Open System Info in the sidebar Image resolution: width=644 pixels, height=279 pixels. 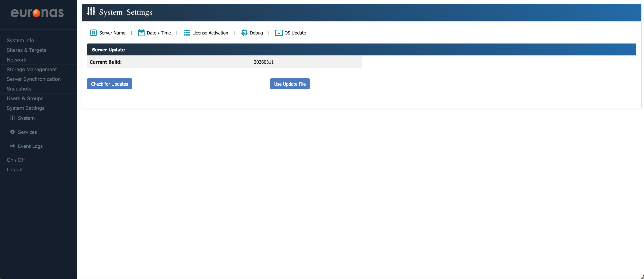coord(20,40)
